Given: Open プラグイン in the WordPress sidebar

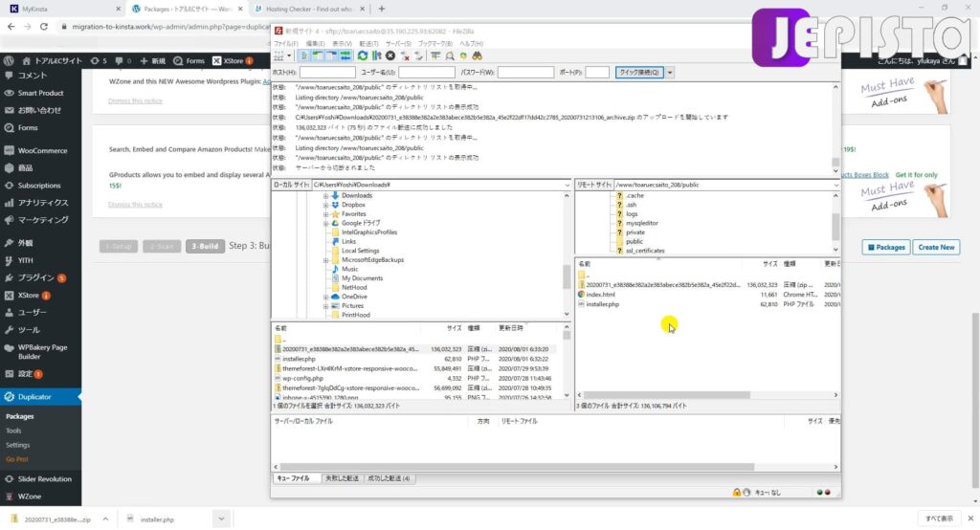Looking at the screenshot, I should (35, 277).
